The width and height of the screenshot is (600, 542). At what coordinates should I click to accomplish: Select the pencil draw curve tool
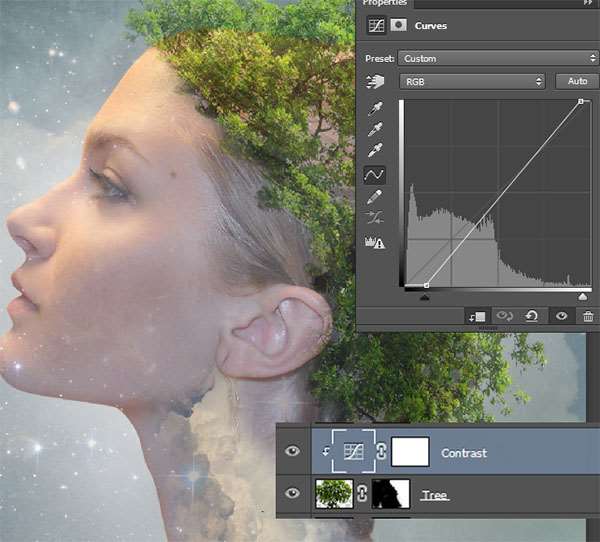click(376, 197)
